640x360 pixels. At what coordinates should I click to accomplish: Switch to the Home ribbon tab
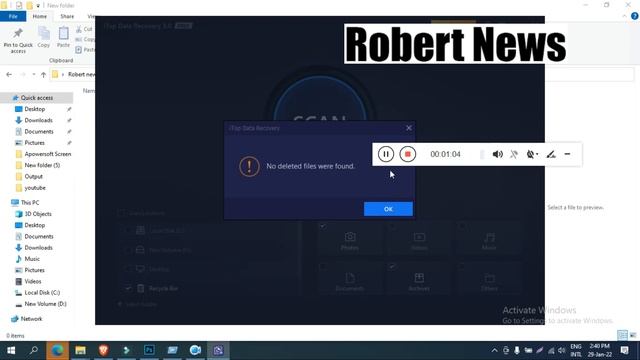(40, 16)
